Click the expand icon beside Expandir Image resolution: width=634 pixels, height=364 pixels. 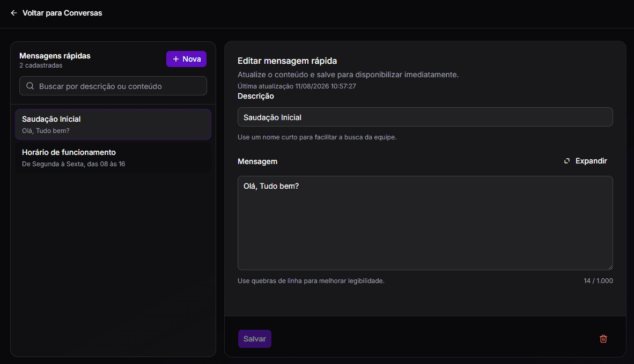[x=567, y=161]
